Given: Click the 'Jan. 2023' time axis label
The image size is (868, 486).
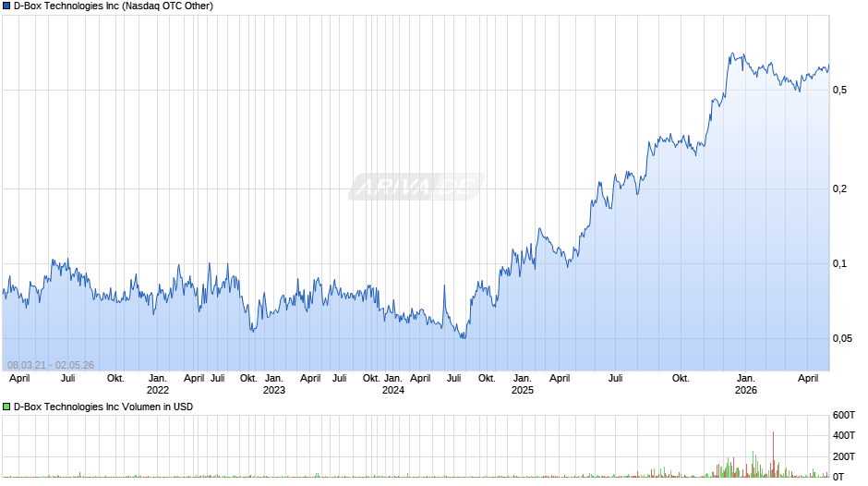Looking at the screenshot, I should 274,384.
